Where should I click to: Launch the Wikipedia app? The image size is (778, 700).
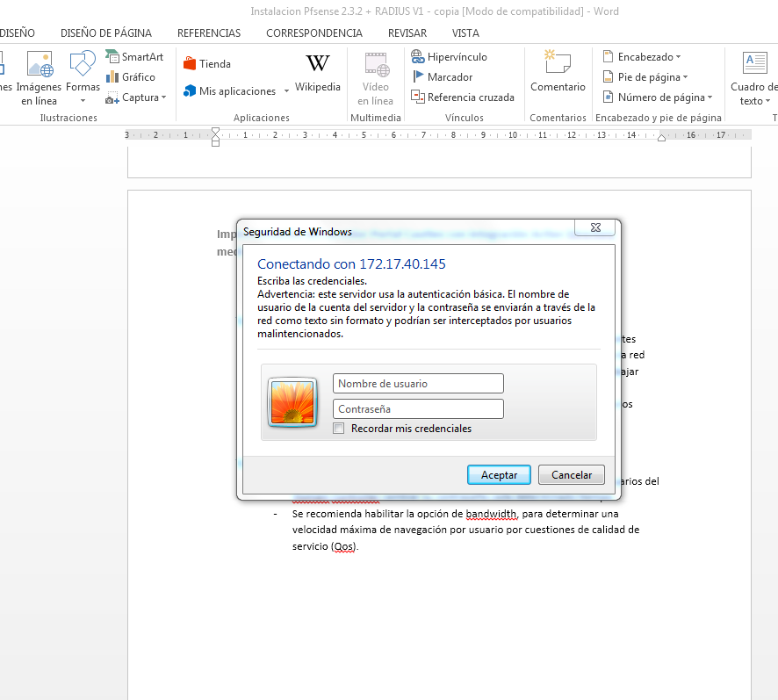tap(318, 73)
